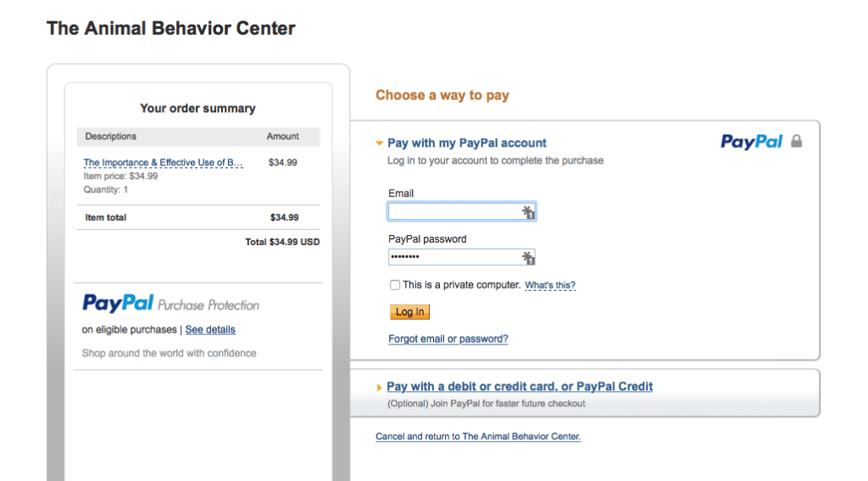Click the 'Descriptions' column header

[x=111, y=137]
